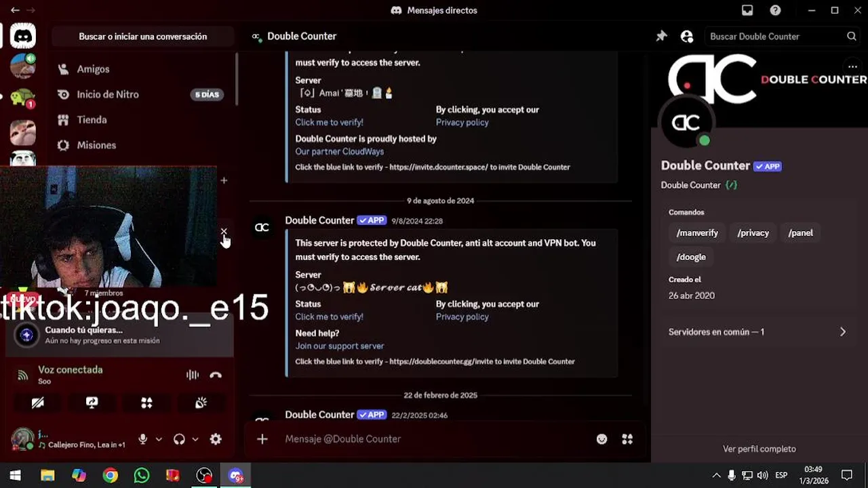Click Double Counter name on 9/8/2024 message
Image resolution: width=868 pixels, height=488 pixels.
(319, 220)
